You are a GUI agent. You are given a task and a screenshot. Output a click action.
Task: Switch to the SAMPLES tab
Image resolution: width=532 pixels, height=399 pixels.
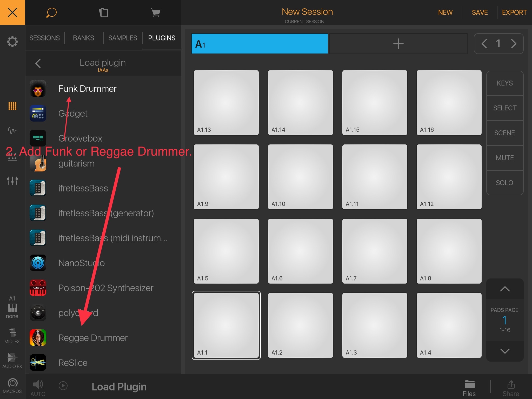(x=123, y=38)
